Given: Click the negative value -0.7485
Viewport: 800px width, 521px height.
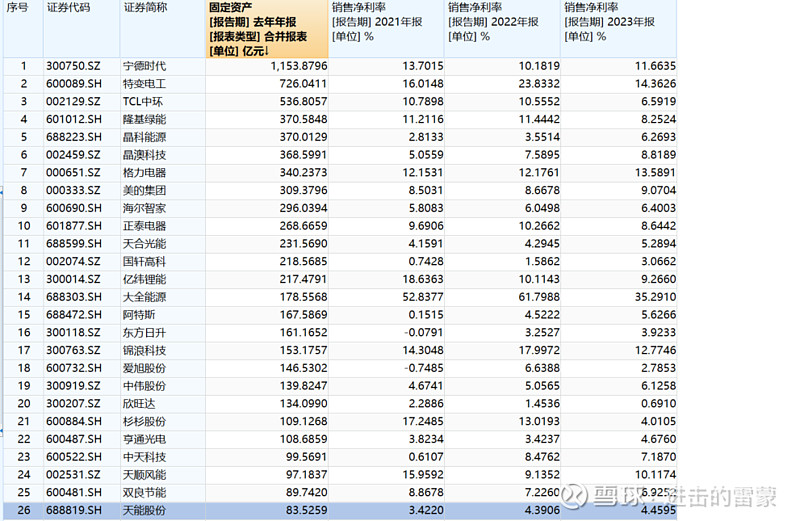Looking at the screenshot, I should point(423,368).
